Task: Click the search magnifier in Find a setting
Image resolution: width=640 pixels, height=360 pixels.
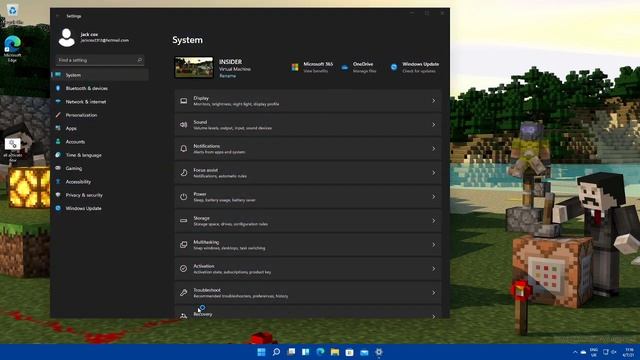Action: tap(140, 60)
